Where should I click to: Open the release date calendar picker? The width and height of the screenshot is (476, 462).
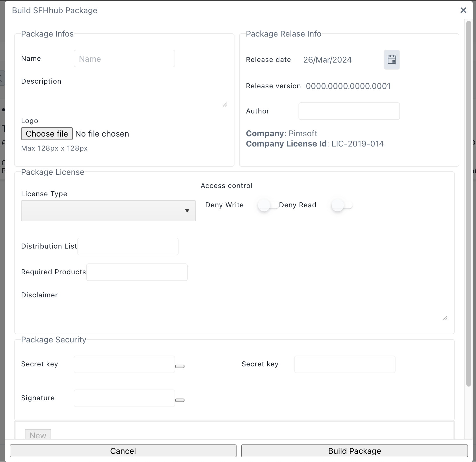(392, 60)
